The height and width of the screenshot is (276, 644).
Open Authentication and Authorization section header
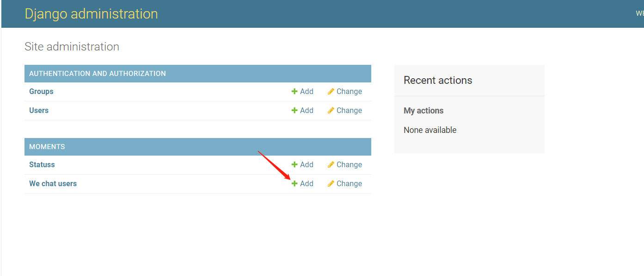click(98, 74)
